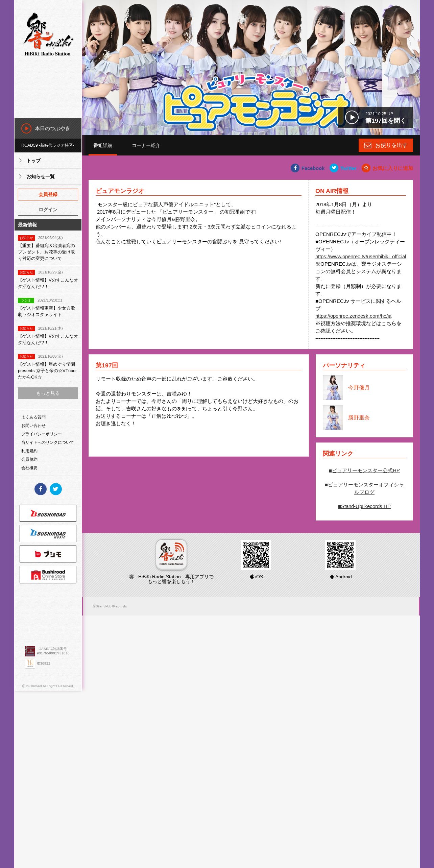The height and width of the screenshot is (868, 434).
Task: Click お便りを出す mail button
Action: click(386, 145)
